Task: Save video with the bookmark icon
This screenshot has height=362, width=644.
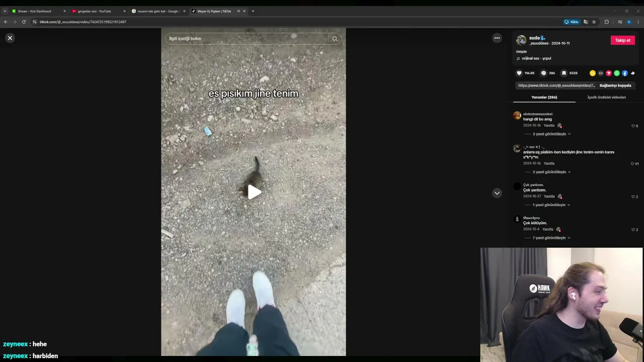Action: click(x=564, y=73)
